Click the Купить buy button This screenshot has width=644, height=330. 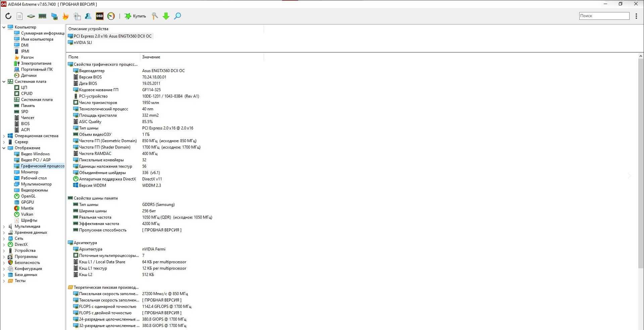(x=136, y=16)
